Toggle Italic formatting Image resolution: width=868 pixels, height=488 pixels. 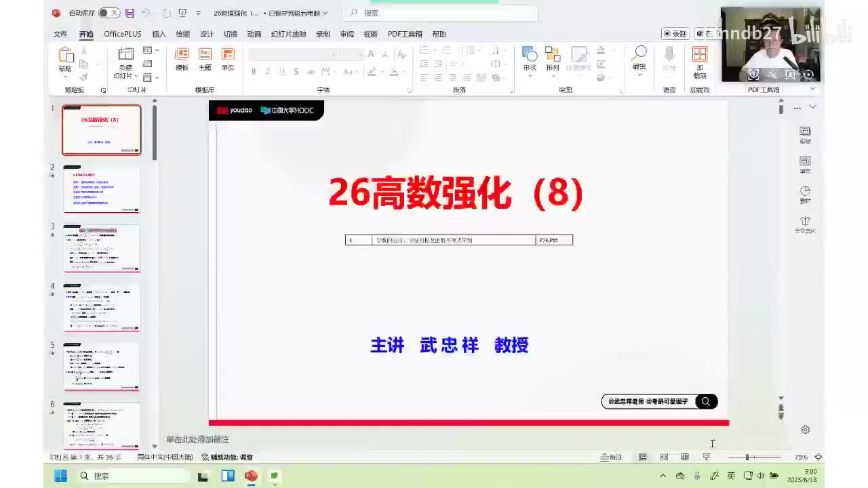(x=268, y=71)
